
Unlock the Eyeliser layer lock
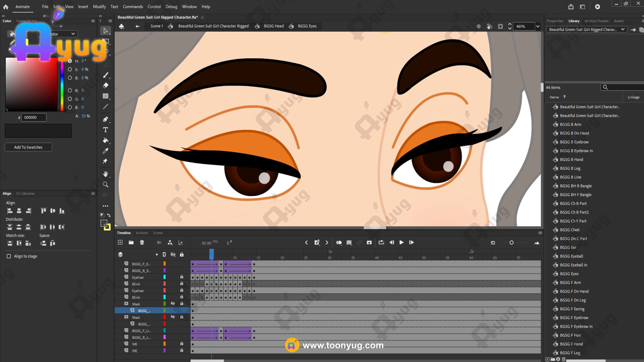pyautogui.click(x=181, y=277)
